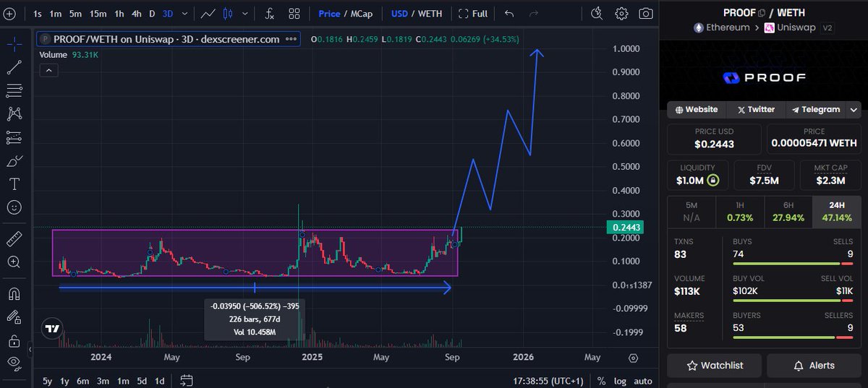Set date range to 5y

point(48,381)
